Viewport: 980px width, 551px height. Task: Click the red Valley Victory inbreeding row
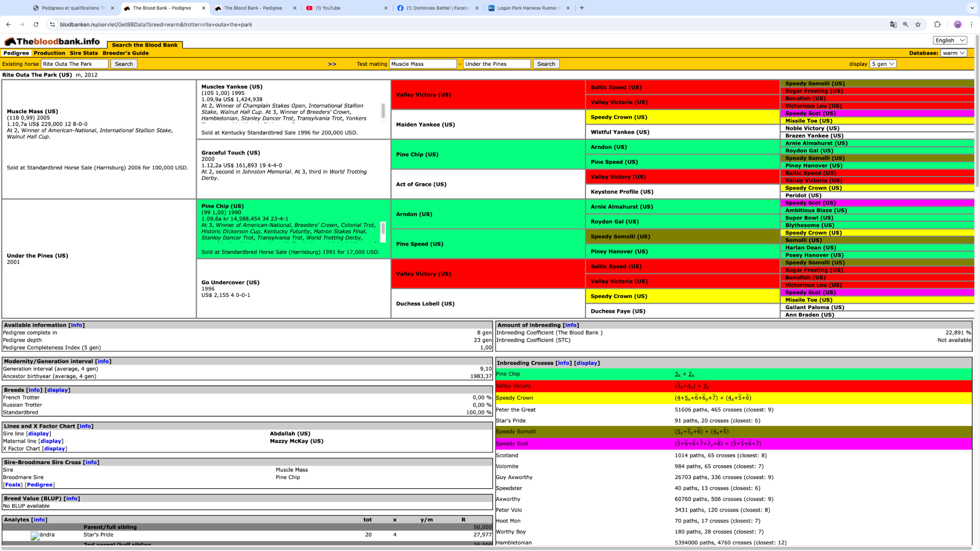[733, 386]
